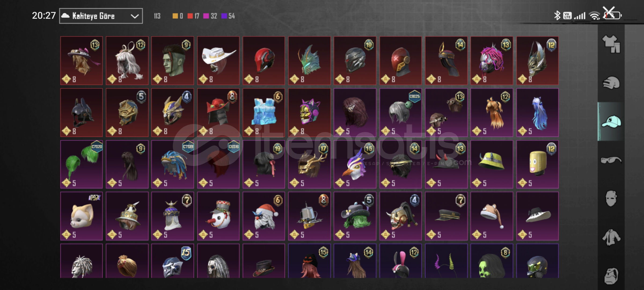Click the Bluetooth status icon

coord(557,16)
